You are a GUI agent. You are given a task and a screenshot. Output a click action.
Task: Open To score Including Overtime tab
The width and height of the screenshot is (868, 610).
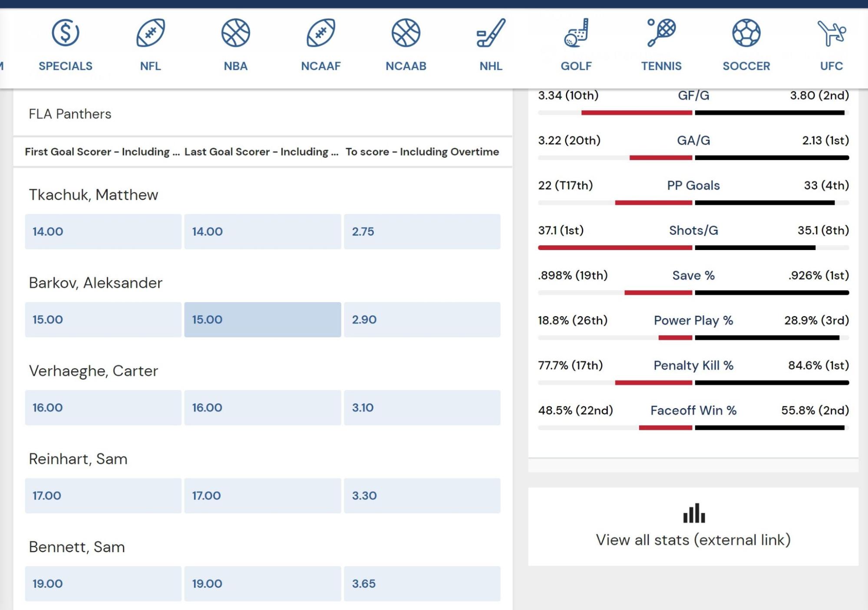[x=422, y=152]
